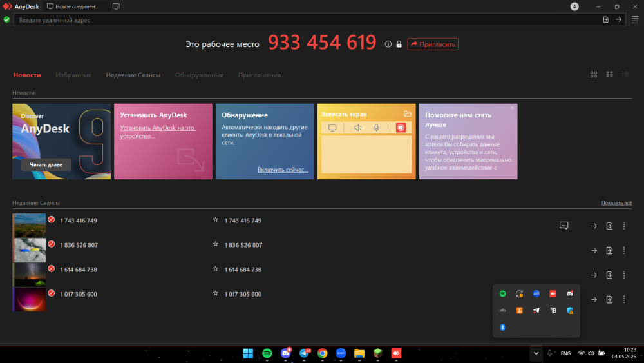Open the hamburger main menu
The width and height of the screenshot is (644, 363).
tap(635, 20)
